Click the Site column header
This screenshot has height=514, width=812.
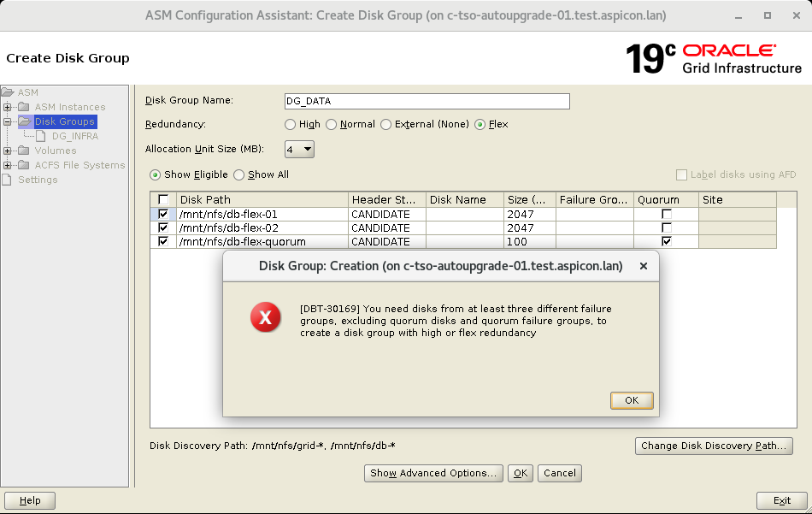point(738,199)
